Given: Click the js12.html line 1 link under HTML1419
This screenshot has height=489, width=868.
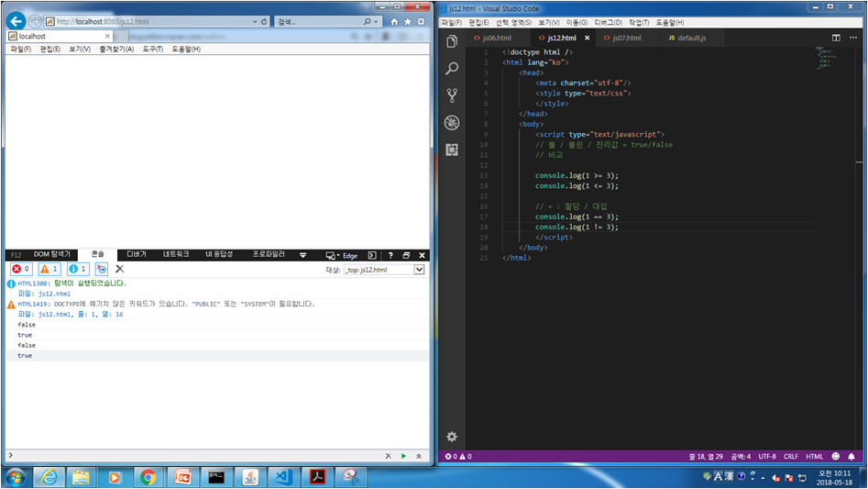Looking at the screenshot, I should pyautogui.click(x=81, y=314).
